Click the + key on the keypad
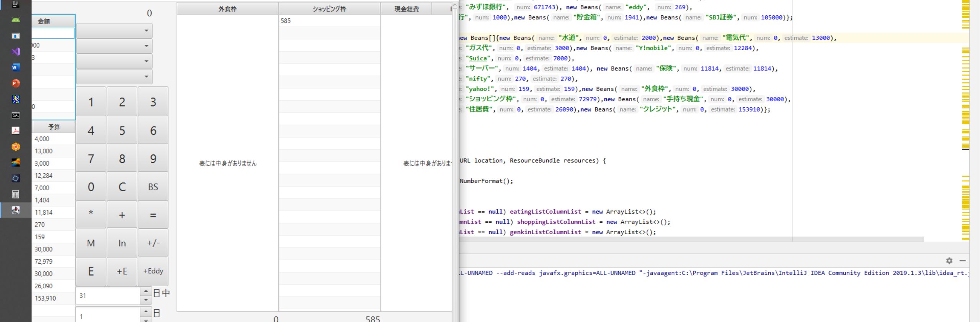Image resolution: width=980 pixels, height=322 pixels. click(122, 215)
